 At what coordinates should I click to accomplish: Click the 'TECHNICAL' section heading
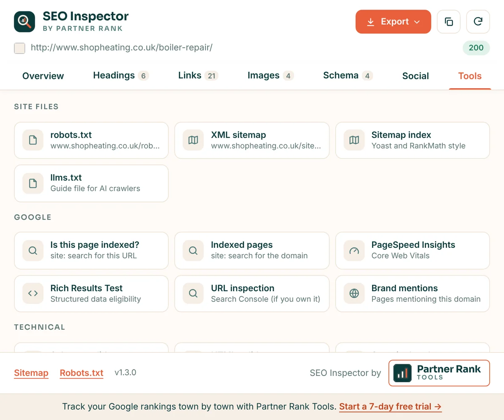[39, 327]
